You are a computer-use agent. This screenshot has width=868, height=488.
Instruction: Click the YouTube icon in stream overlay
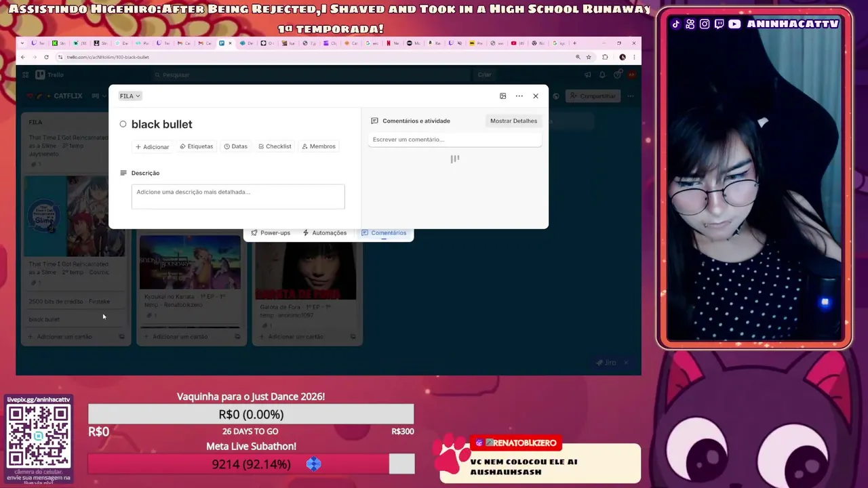tap(734, 24)
